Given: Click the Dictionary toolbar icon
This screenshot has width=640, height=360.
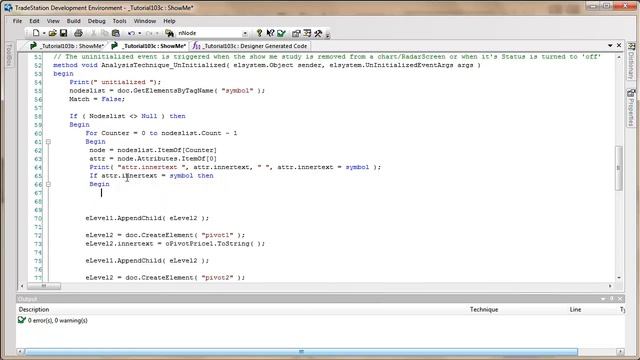Looking at the screenshot, I should [307, 33].
